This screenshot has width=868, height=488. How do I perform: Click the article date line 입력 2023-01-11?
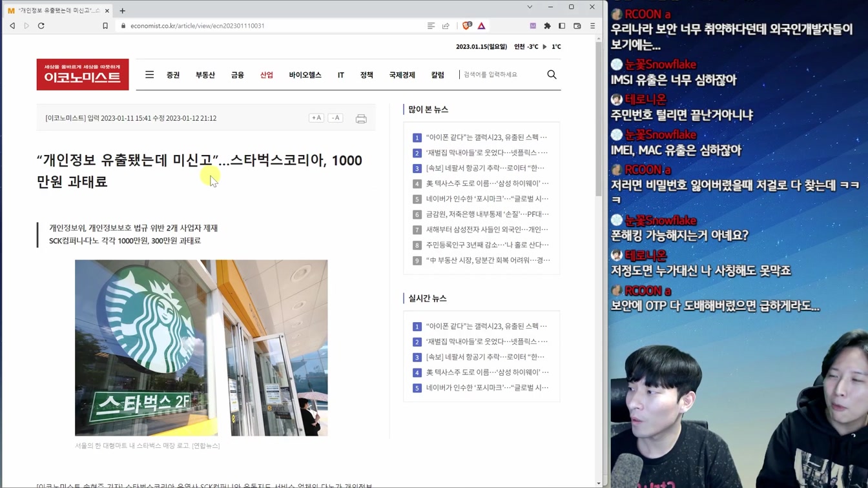(131, 118)
